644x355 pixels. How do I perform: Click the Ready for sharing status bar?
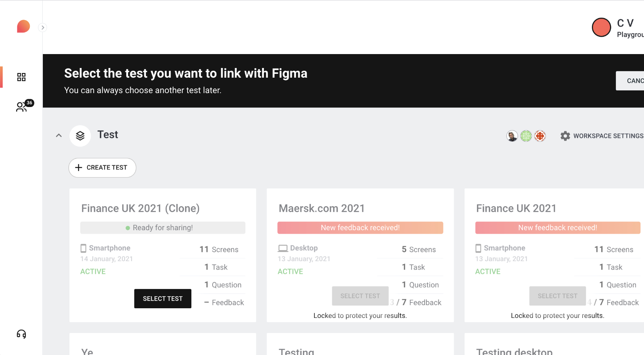(x=162, y=228)
